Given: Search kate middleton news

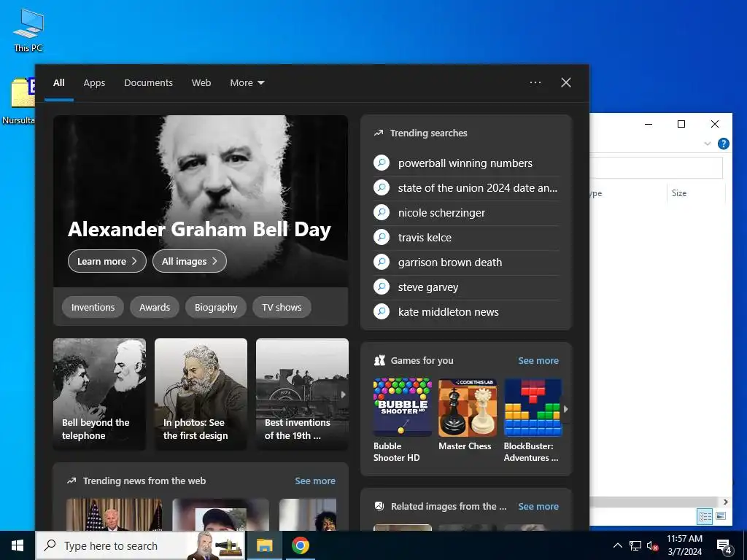Looking at the screenshot, I should point(465,312).
